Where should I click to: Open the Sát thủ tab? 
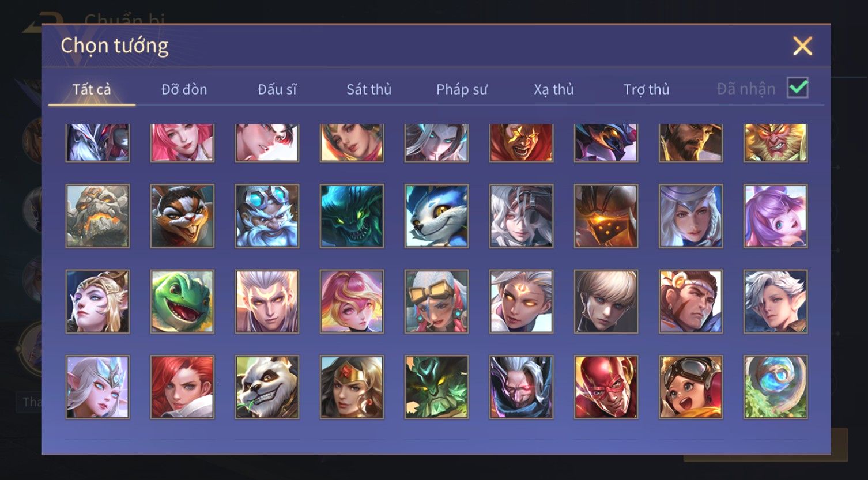(369, 89)
